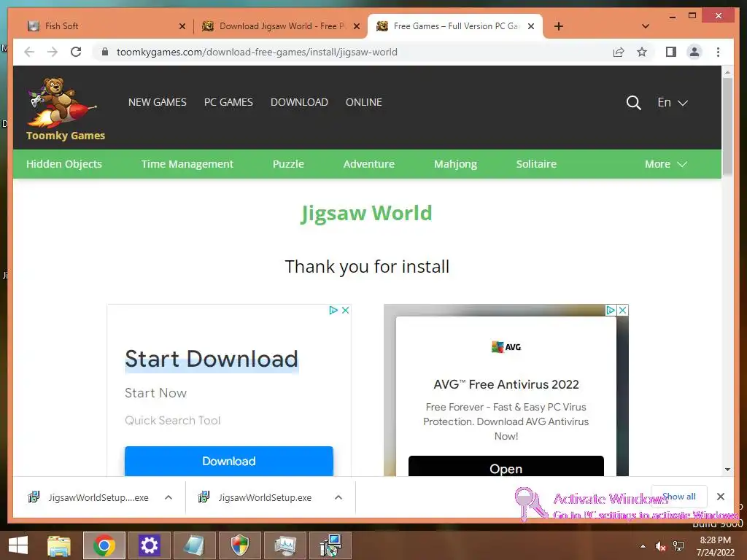The height and width of the screenshot is (560, 747).
Task: Open the PC GAMES menu
Action: (x=228, y=102)
